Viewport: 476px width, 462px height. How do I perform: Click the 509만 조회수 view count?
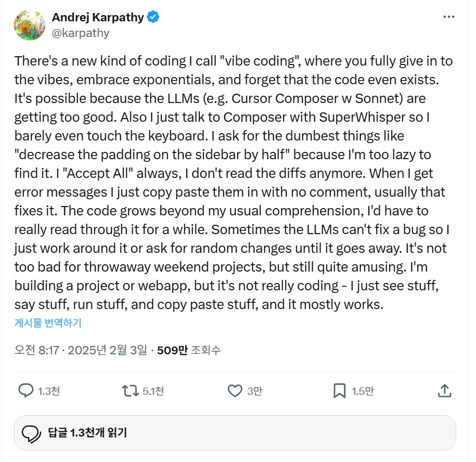(189, 350)
